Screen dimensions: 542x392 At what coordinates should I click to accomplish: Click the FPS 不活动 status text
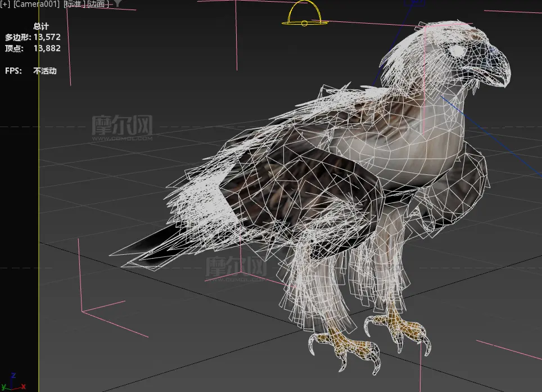[30, 71]
